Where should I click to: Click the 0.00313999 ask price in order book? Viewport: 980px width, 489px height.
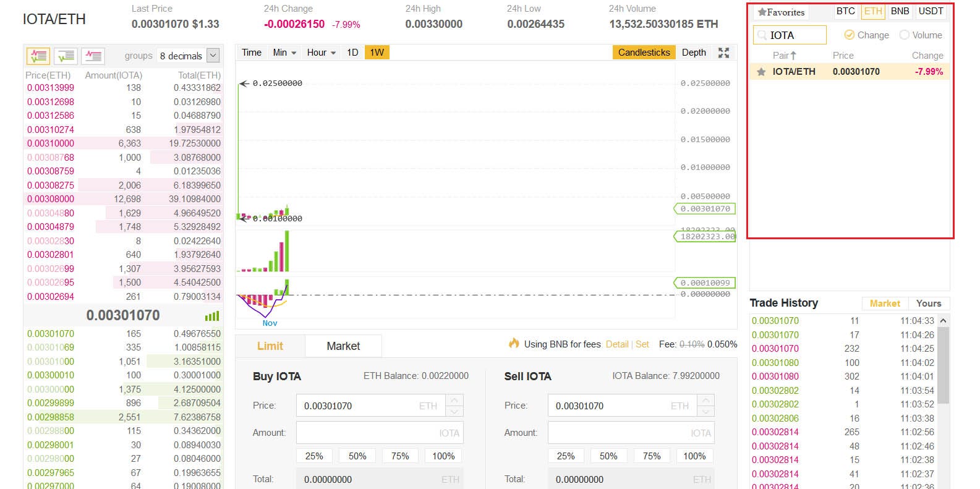(x=51, y=88)
